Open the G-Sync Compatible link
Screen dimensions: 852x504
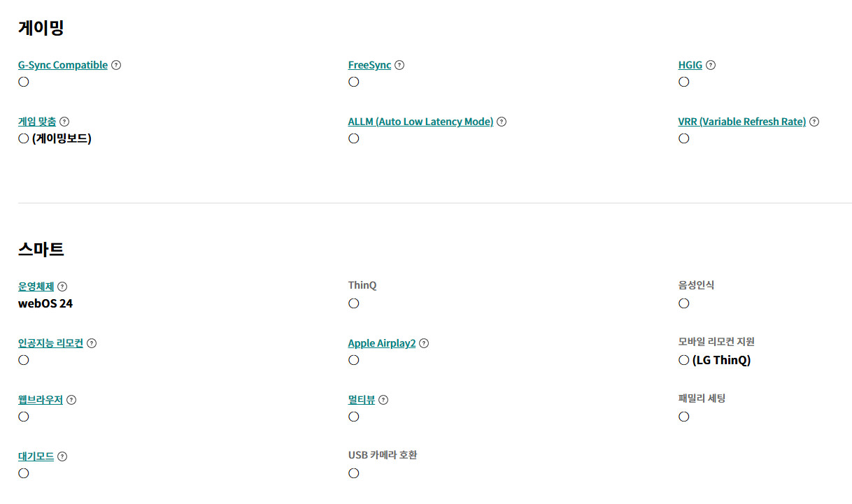point(63,65)
